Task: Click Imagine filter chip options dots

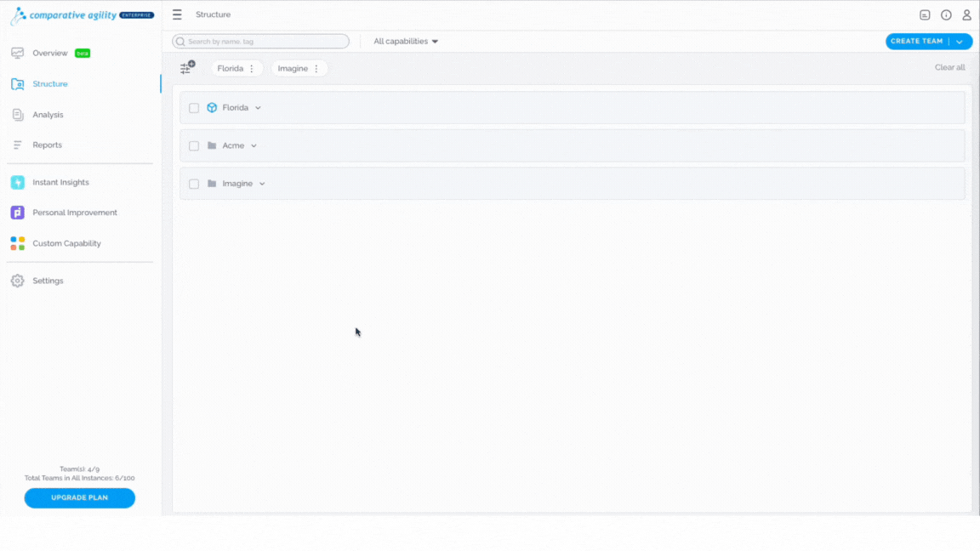Action: tap(316, 69)
